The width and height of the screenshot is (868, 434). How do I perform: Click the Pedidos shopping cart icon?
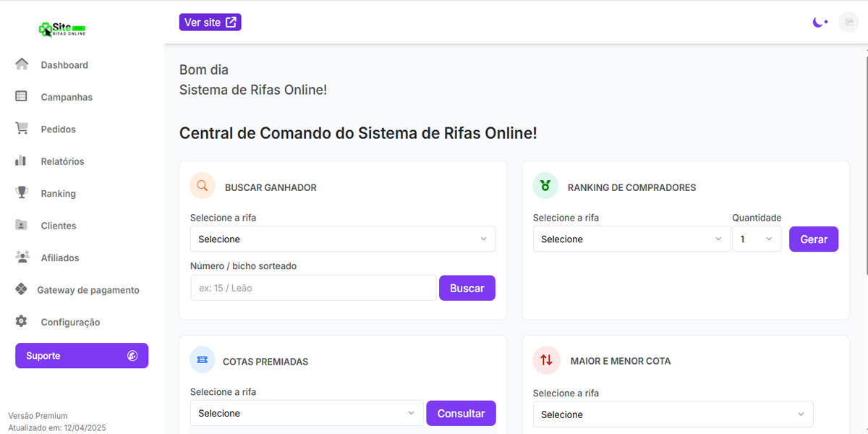click(22, 129)
